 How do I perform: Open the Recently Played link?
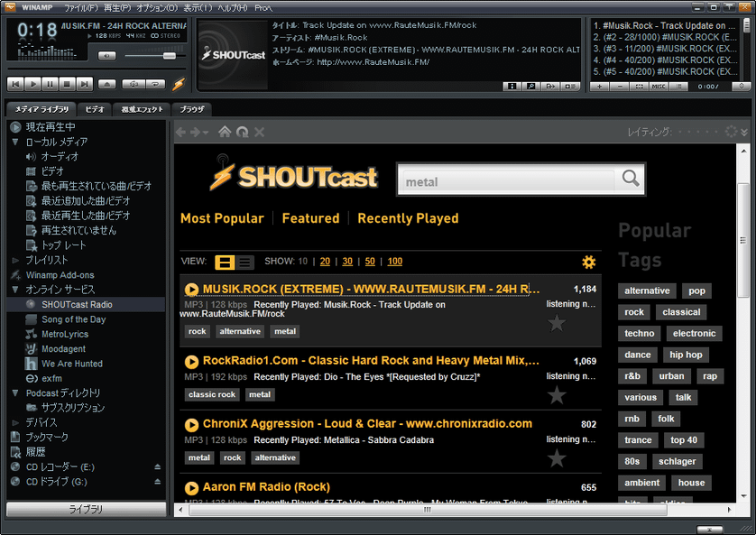point(408,218)
